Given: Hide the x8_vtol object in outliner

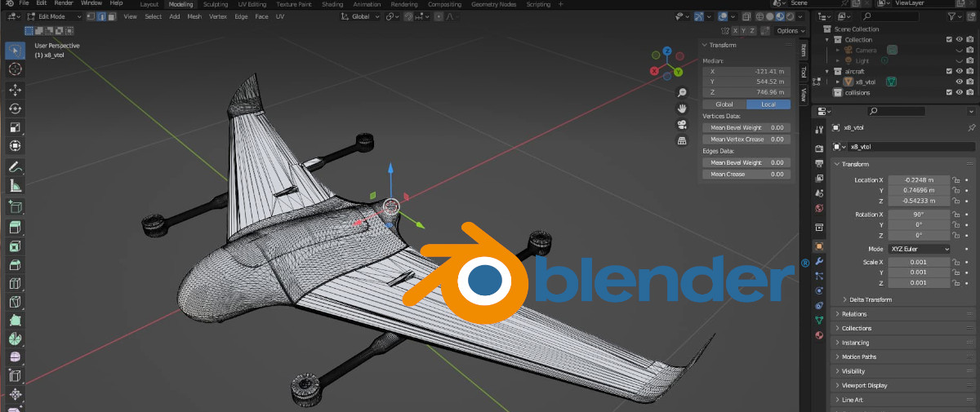Looking at the screenshot, I should (960, 82).
